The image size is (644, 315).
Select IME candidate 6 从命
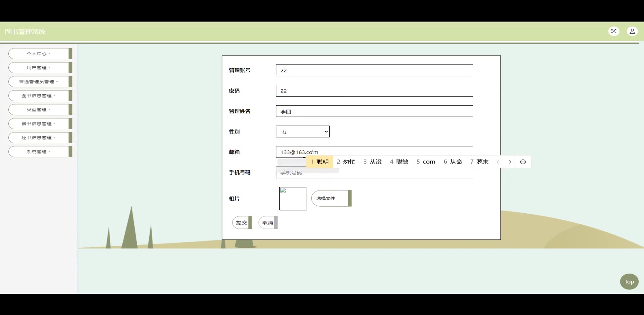point(453,162)
